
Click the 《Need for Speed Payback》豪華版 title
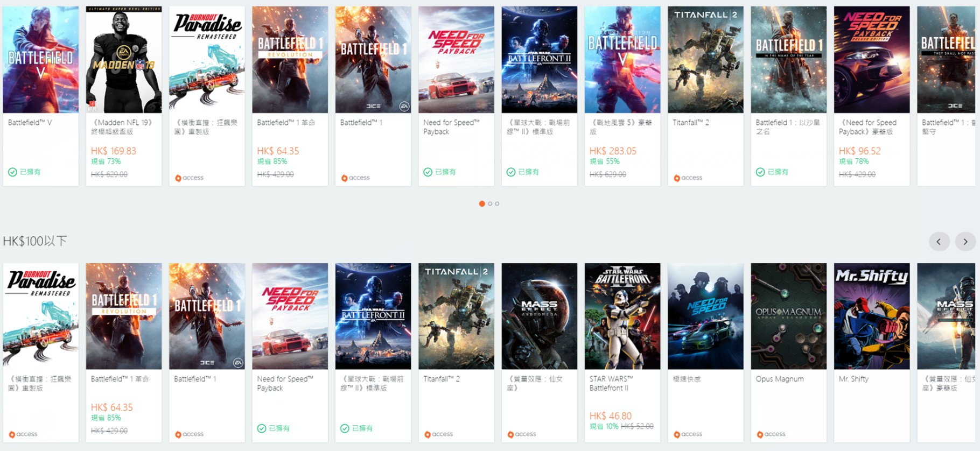coord(868,127)
